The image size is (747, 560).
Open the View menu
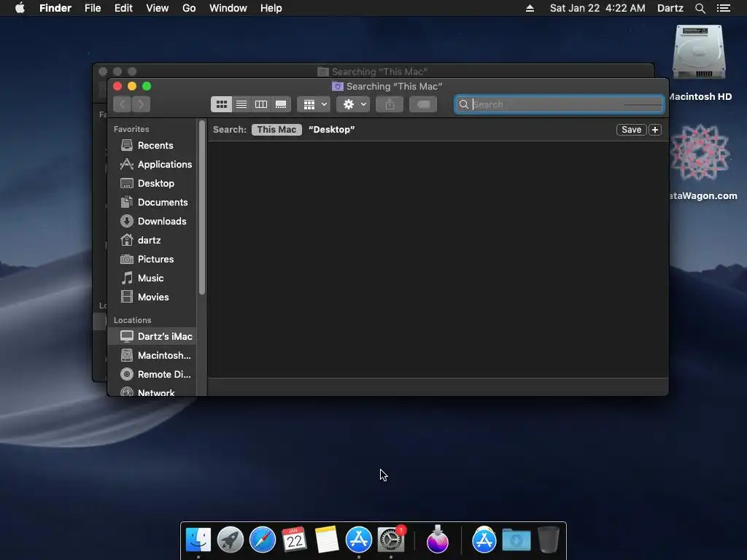point(158,8)
